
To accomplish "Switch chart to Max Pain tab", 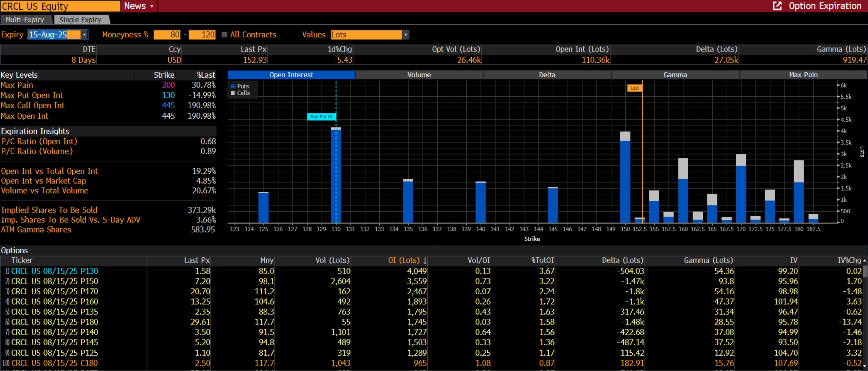I will [803, 75].
